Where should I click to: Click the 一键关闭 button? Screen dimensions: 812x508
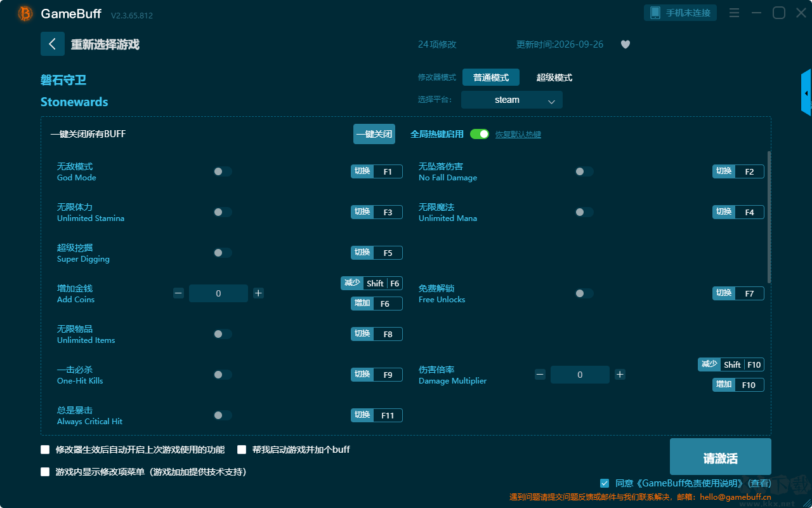374,134
